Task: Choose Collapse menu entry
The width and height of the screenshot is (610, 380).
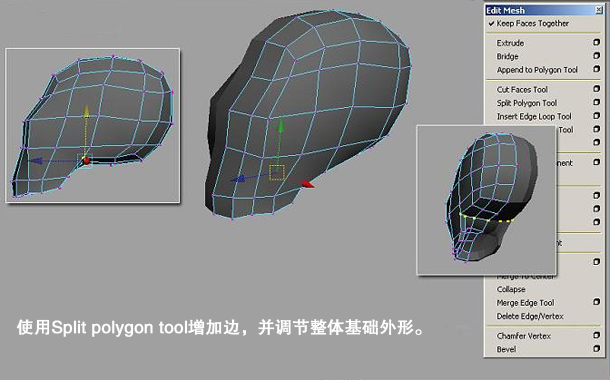Action: pos(511,289)
